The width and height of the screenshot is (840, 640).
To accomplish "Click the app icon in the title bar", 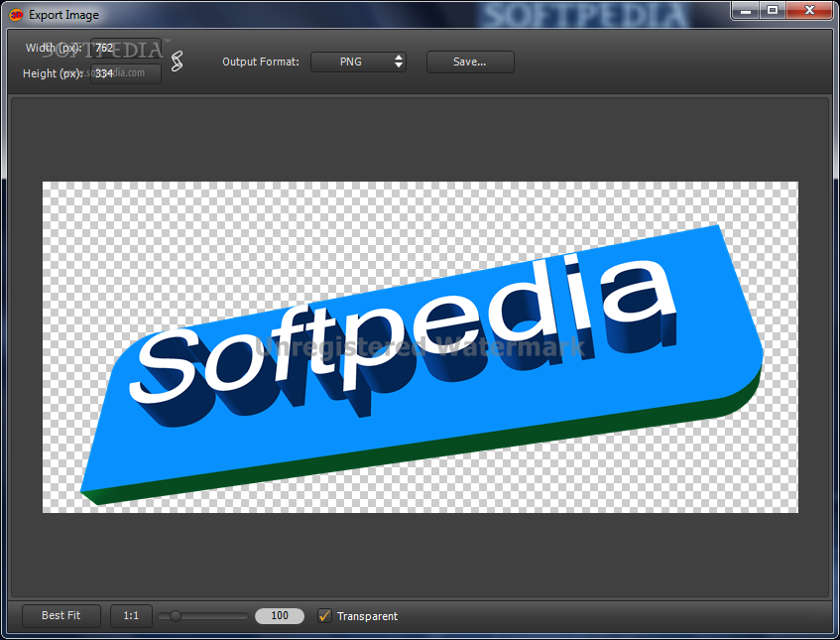I will coord(16,15).
